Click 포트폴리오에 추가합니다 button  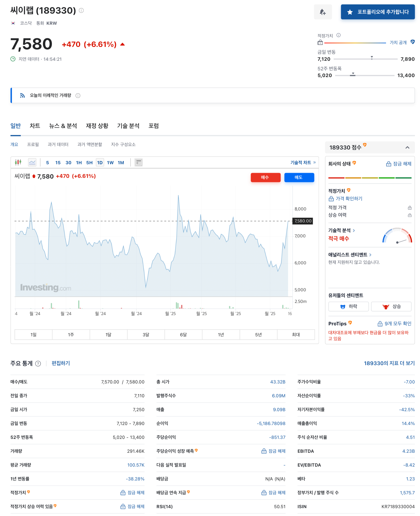point(378,12)
